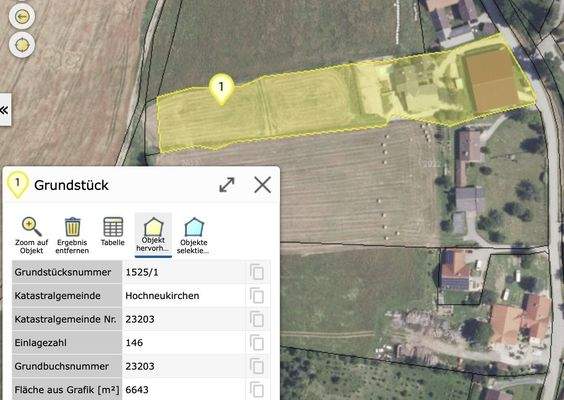The height and width of the screenshot is (400, 564).
Task: Select the Grundstücksnummer field label
Action: coord(63,272)
